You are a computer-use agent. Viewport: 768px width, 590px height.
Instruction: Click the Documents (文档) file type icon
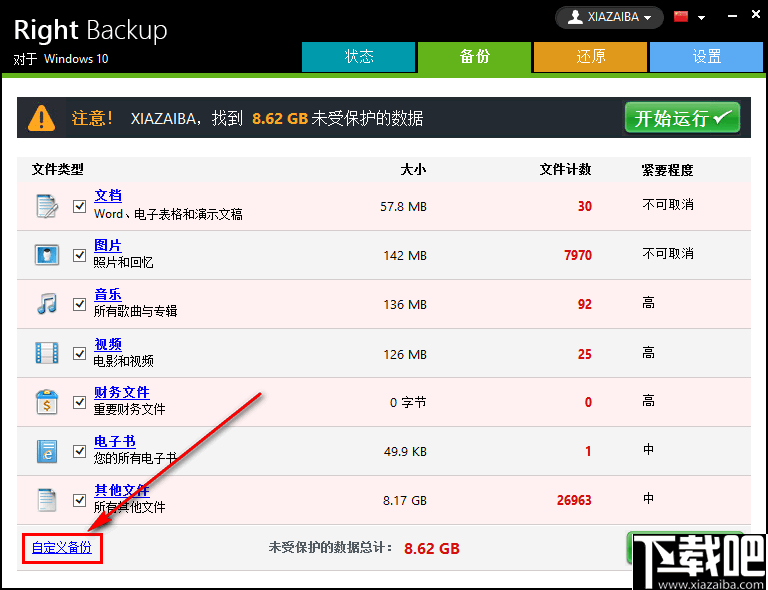coord(47,206)
